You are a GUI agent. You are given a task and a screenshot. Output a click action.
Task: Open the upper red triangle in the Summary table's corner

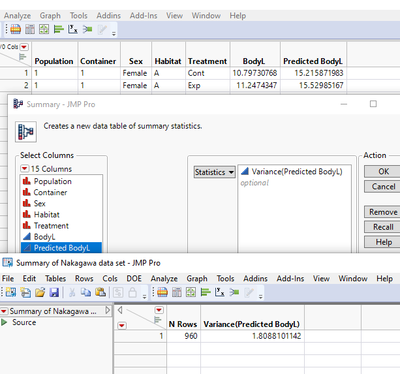[x=159, y=310]
